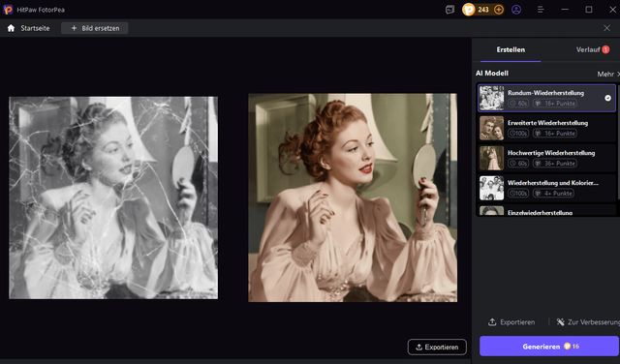Image resolution: width=620 pixels, height=364 pixels.
Task: Click Exportieren button below the restored photo
Action: click(437, 347)
